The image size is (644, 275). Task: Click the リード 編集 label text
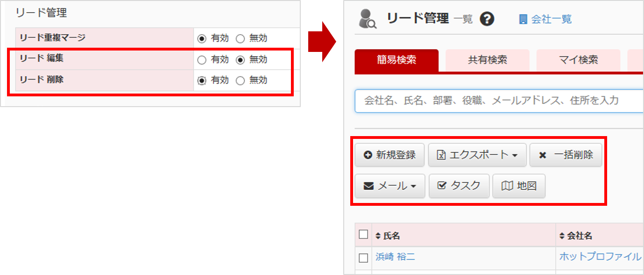(x=42, y=59)
